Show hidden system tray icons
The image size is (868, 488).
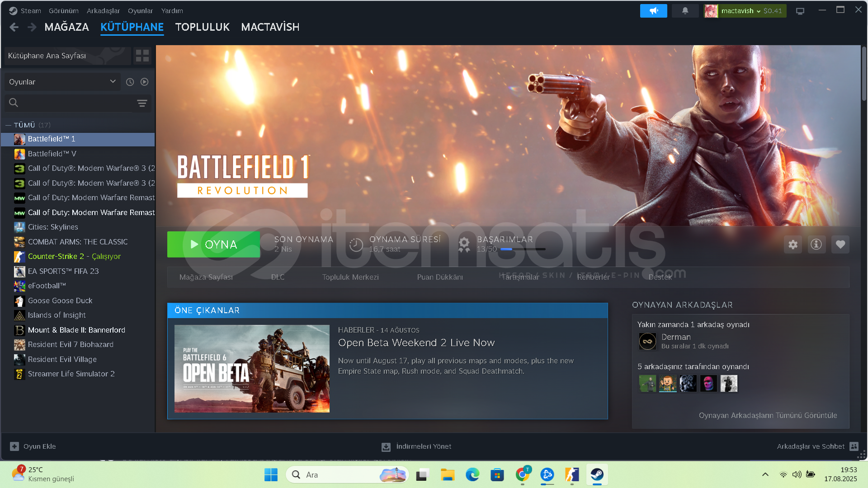point(765,474)
